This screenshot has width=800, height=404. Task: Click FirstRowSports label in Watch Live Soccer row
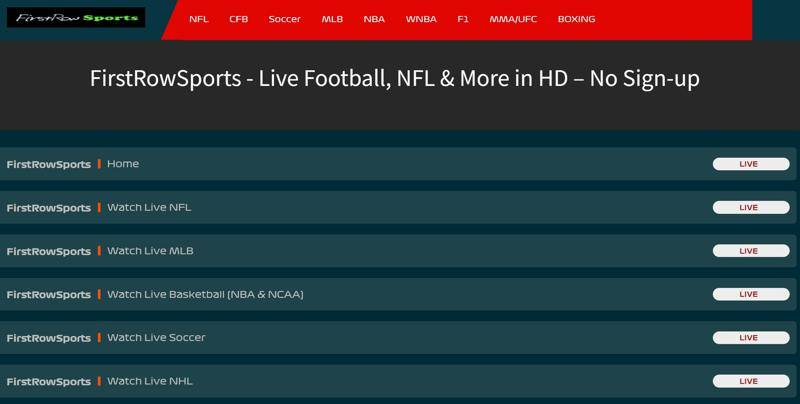(48, 338)
